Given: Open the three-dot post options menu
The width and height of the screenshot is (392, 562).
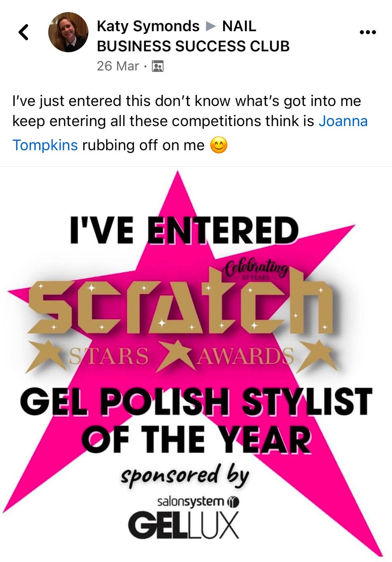Looking at the screenshot, I should [368, 32].
